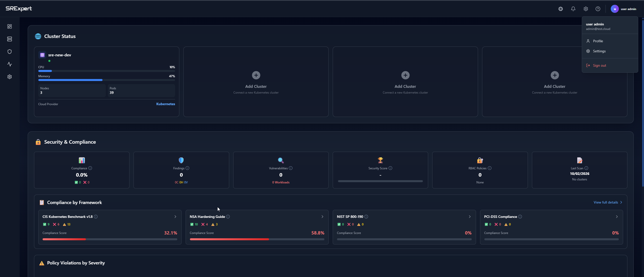Image resolution: width=644 pixels, height=277 pixels.
Task: Open the Dashboard sidebar icon
Action: [10, 26]
